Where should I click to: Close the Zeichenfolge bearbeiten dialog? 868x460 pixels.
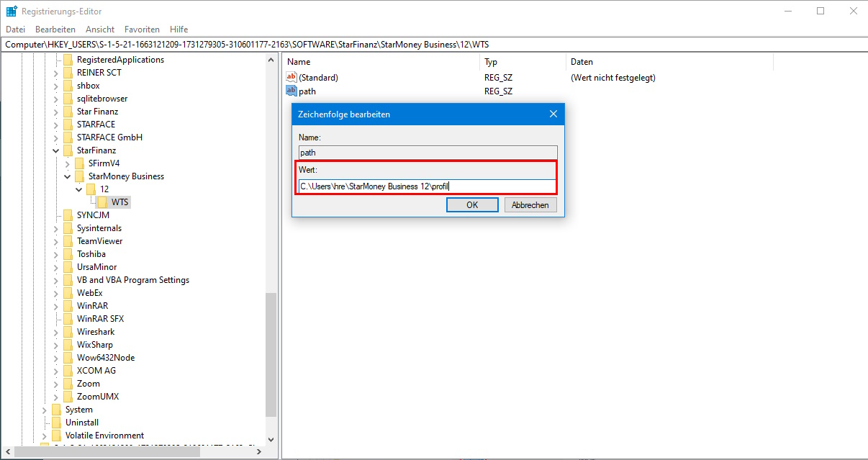coord(553,114)
